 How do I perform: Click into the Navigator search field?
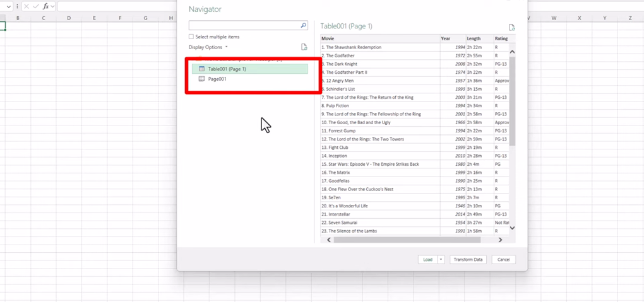[243, 26]
